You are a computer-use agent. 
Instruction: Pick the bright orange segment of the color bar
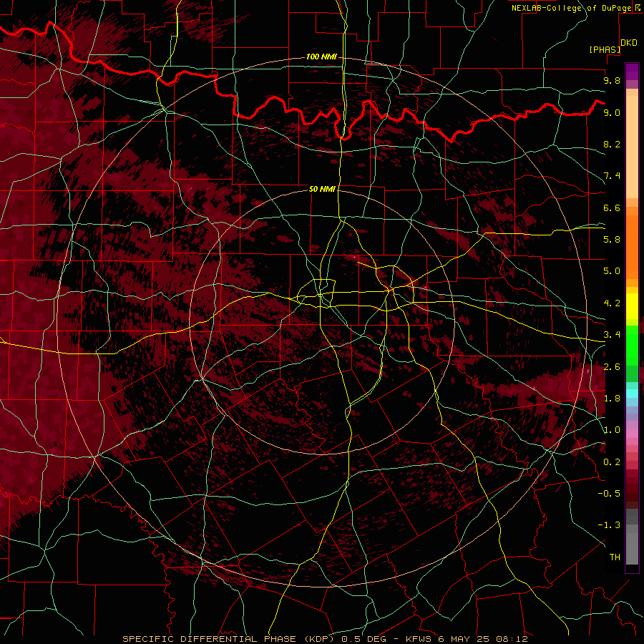click(x=632, y=246)
